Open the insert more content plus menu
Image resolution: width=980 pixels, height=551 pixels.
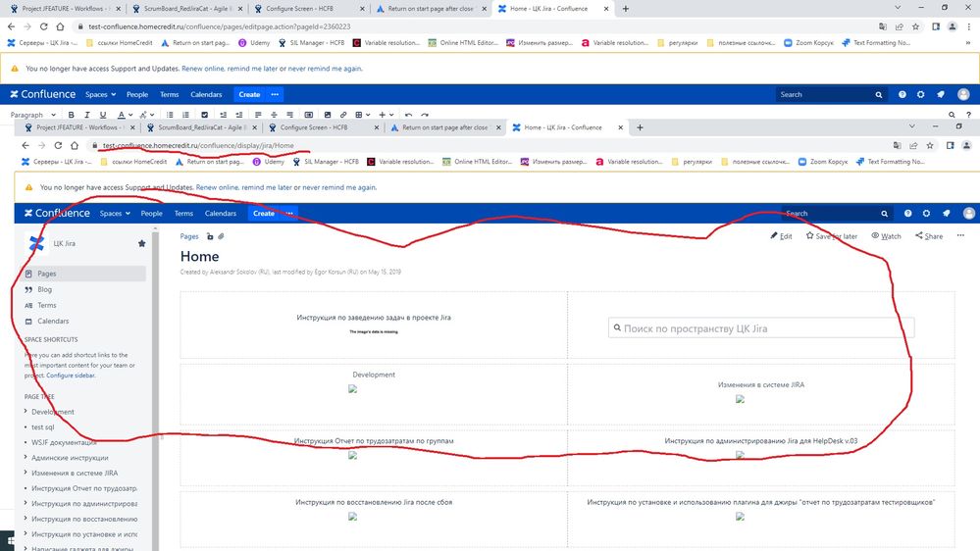click(386, 115)
